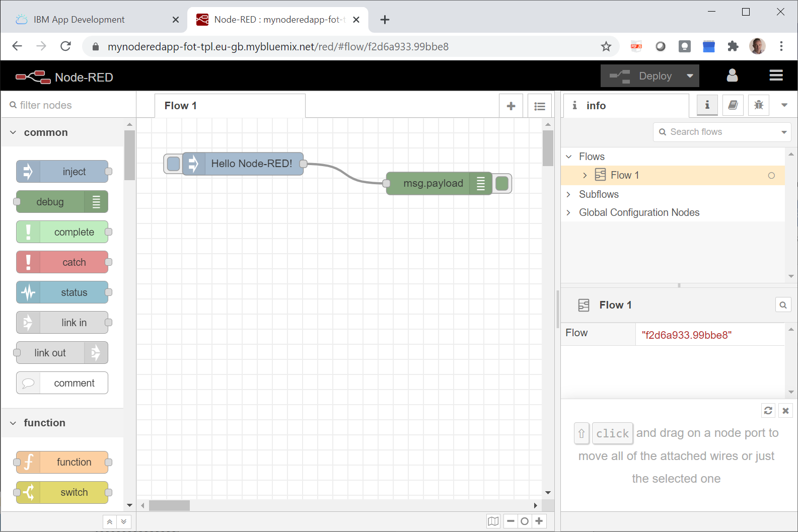
Task: Open the debug messages bug tab
Action: click(x=759, y=105)
